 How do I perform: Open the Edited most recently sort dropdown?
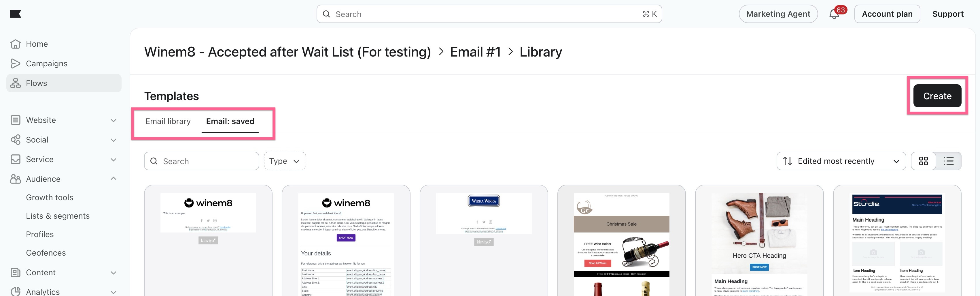(x=841, y=161)
